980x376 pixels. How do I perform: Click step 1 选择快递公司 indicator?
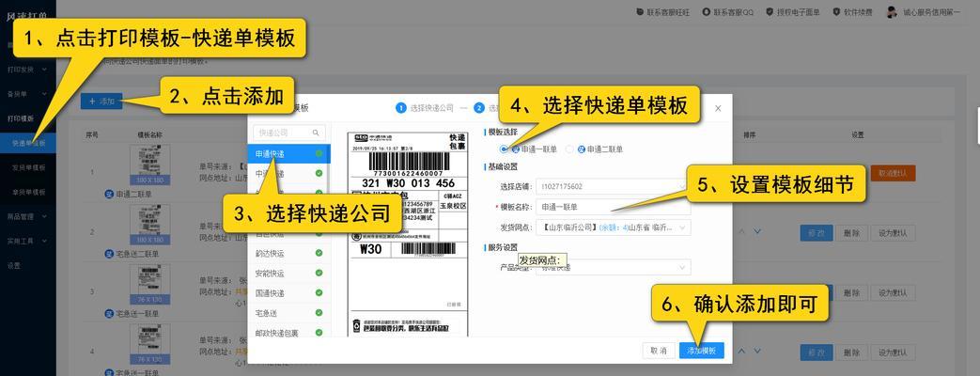tap(425, 107)
